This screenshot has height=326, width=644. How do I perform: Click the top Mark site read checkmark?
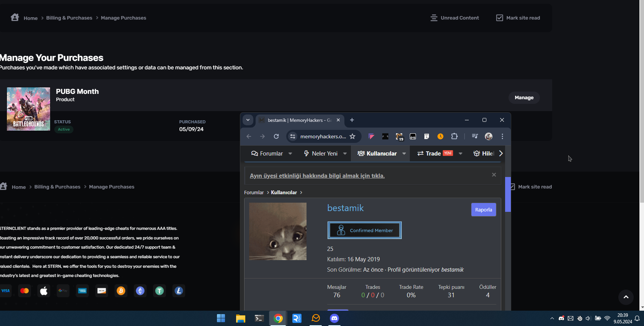[499, 18]
